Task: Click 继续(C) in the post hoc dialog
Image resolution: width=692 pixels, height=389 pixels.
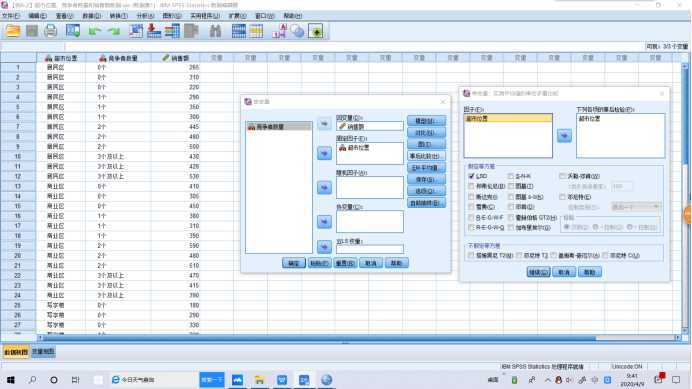Action: (x=538, y=272)
